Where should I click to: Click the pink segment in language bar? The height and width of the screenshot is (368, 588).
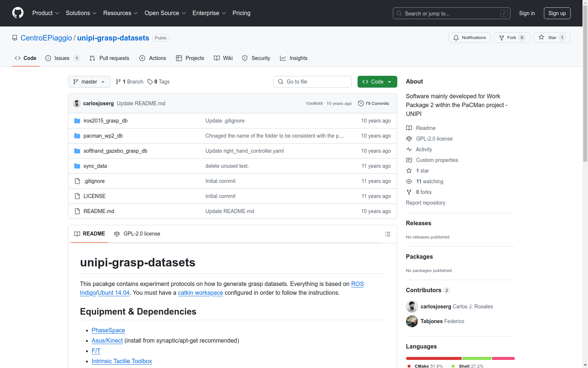pyautogui.click(x=503, y=358)
